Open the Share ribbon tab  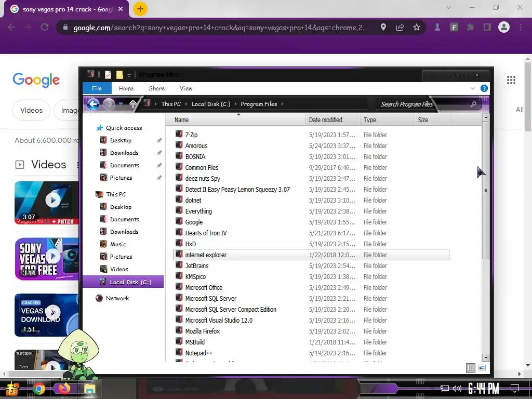157,88
